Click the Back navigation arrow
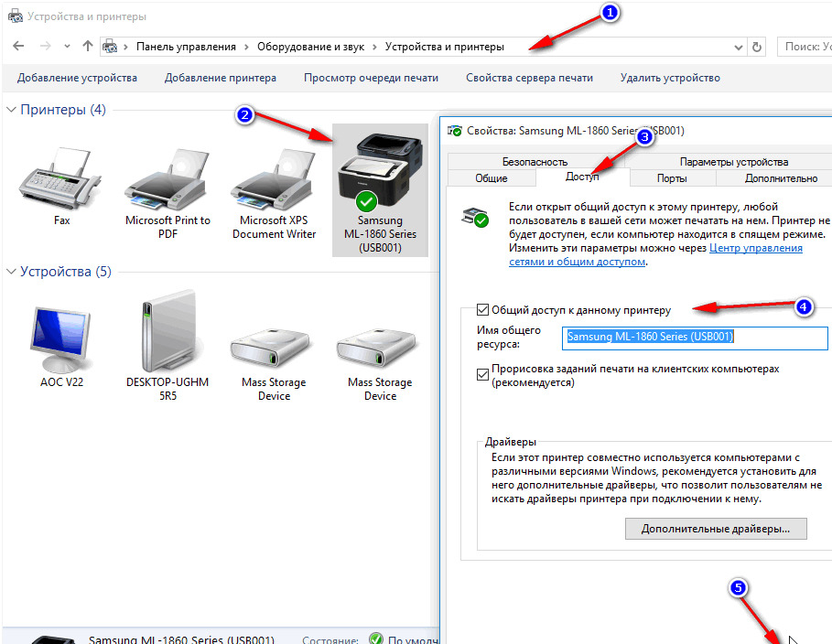 click(18, 46)
